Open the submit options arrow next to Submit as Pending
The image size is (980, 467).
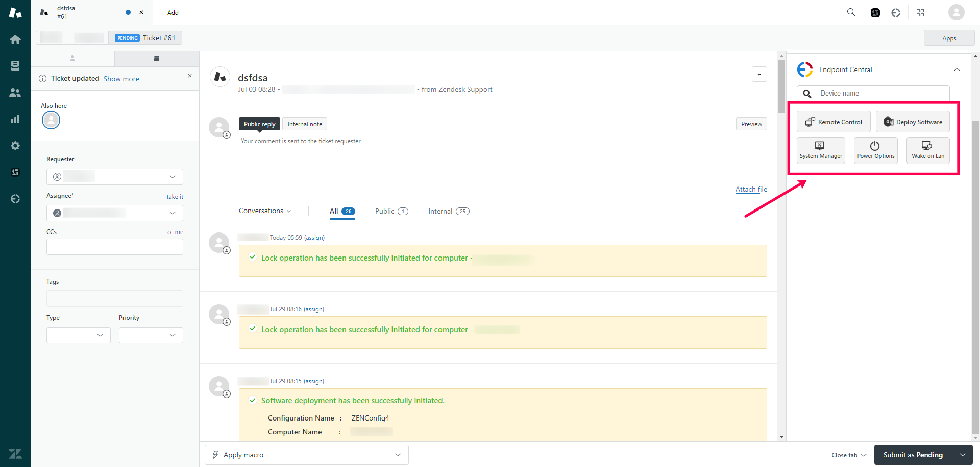(x=963, y=455)
